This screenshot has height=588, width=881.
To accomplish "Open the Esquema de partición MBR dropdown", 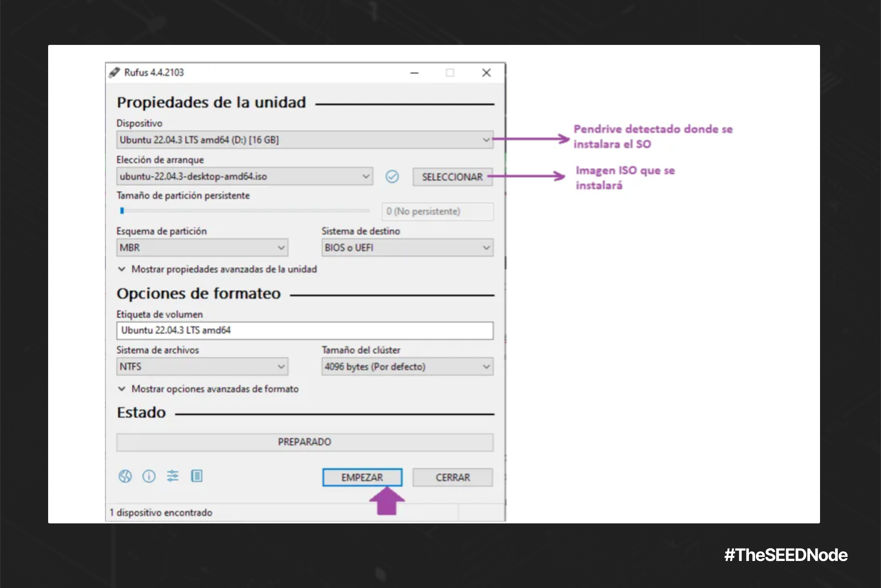I will click(x=202, y=247).
